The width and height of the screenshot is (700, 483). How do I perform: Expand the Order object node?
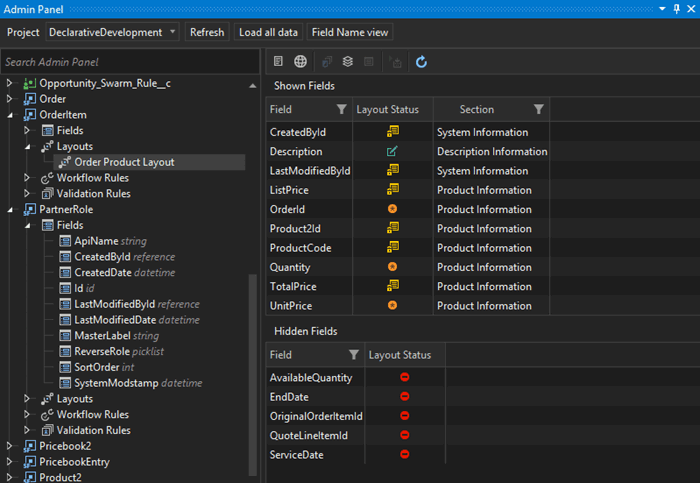[9, 99]
